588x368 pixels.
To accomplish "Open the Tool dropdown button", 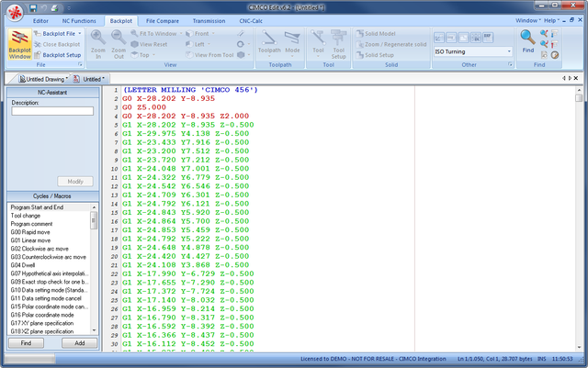I will pyautogui.click(x=318, y=44).
